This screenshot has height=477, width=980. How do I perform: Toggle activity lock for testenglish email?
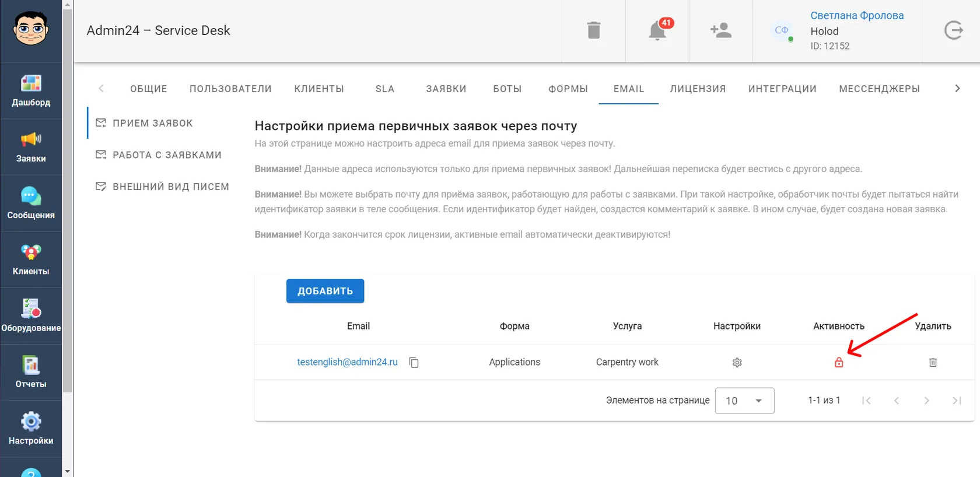point(839,363)
